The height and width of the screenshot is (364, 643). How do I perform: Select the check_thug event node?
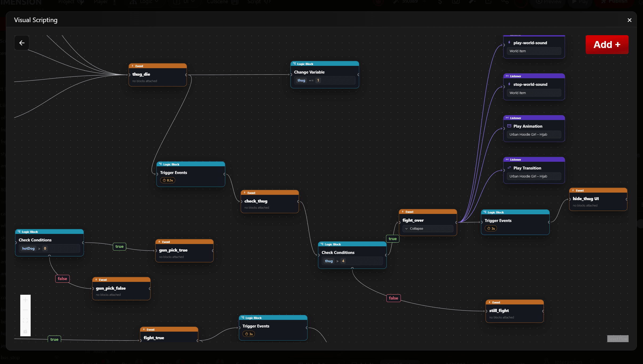click(x=270, y=201)
